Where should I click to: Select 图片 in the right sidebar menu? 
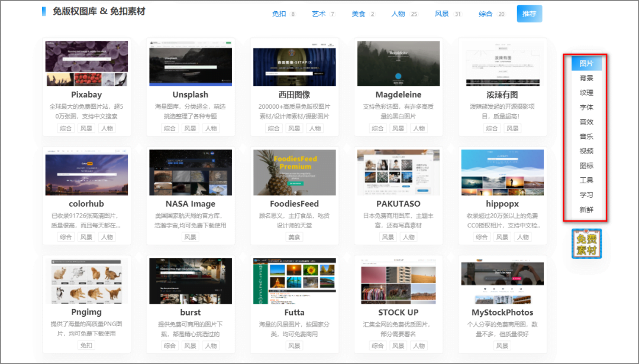click(586, 63)
